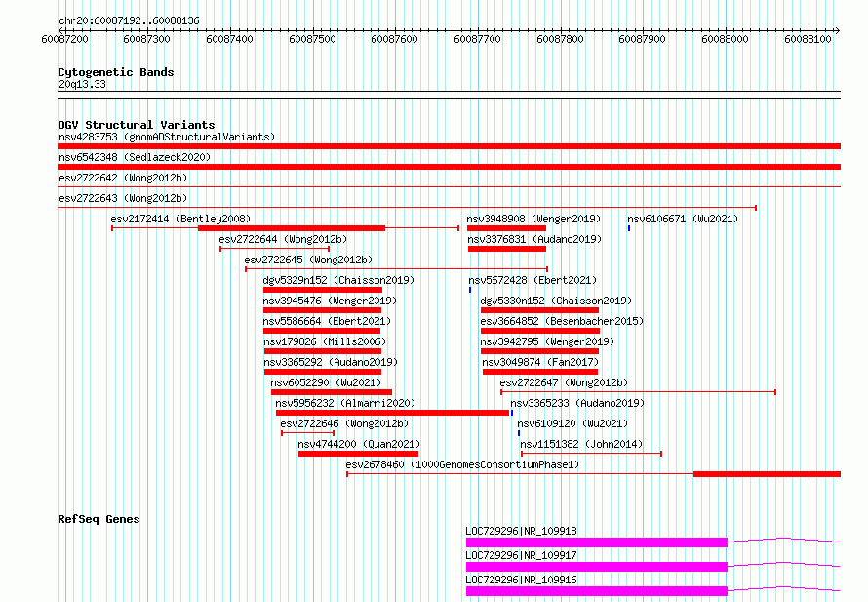
Task: Click the red nsv5956232 variant bar
Action: 392,413
